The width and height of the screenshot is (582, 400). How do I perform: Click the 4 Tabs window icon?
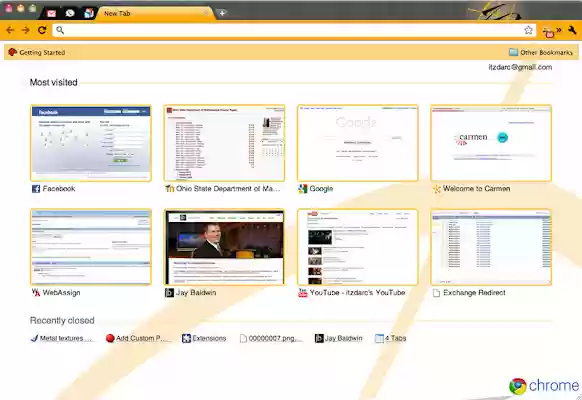tap(379, 338)
